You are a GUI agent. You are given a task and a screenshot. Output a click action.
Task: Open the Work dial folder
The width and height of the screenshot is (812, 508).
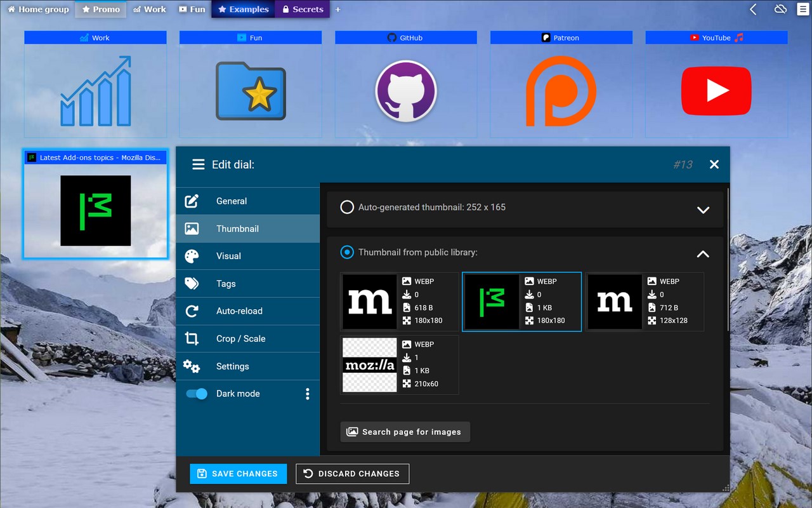point(95,84)
